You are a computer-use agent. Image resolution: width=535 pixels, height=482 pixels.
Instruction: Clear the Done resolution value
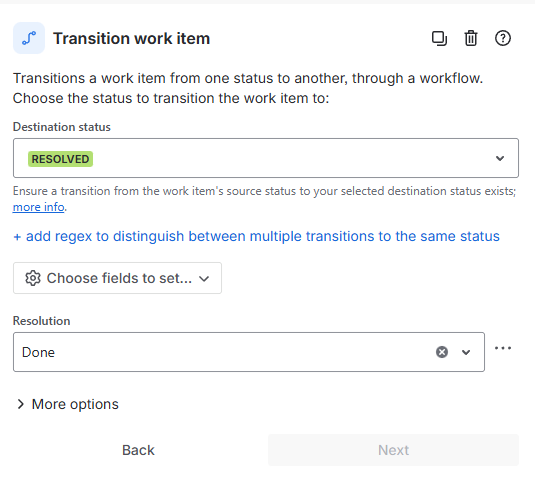tap(442, 352)
